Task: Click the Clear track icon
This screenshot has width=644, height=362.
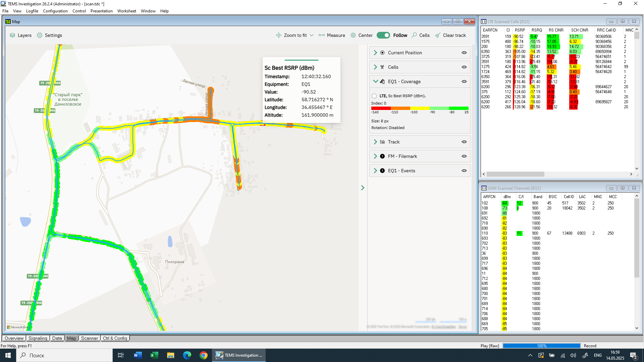Action: [x=438, y=35]
